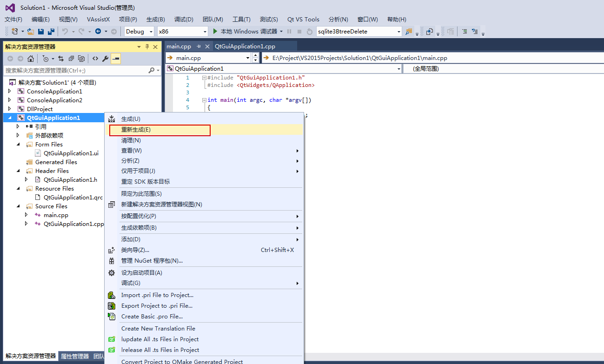Viewport: 604px width, 364px height.
Task: Close the main.cpp editor tab
Action: pos(207,46)
